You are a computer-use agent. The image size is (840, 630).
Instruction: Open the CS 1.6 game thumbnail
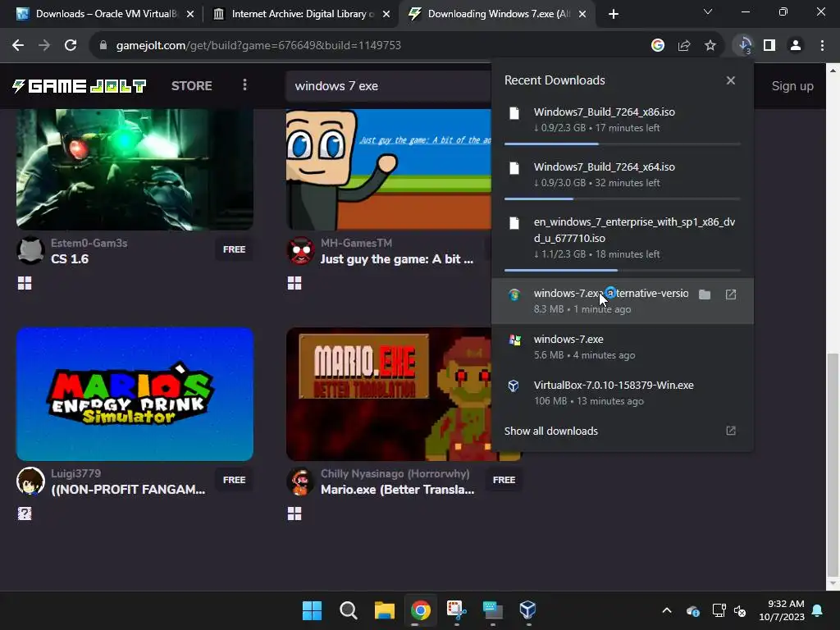click(x=135, y=169)
